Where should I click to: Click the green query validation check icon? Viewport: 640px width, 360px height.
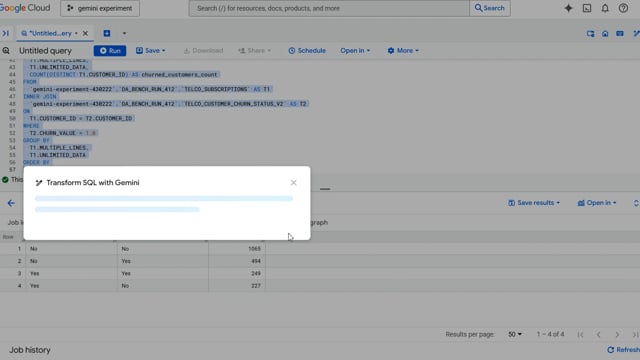coord(5,180)
